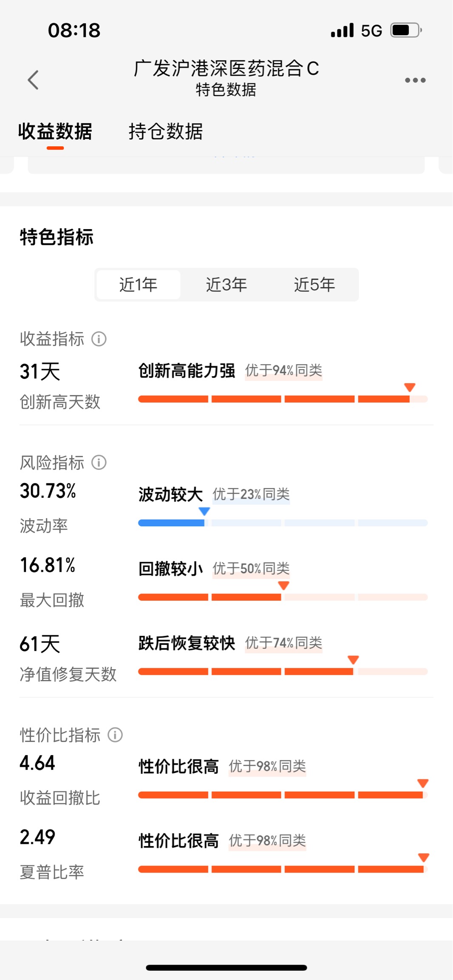Tap the orange marker on 创新高天数 bar

click(410, 387)
